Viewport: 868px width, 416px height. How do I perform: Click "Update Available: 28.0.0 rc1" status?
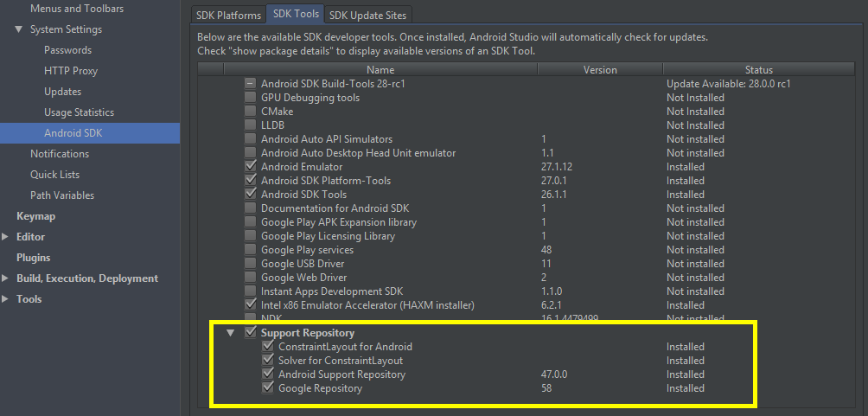point(728,84)
